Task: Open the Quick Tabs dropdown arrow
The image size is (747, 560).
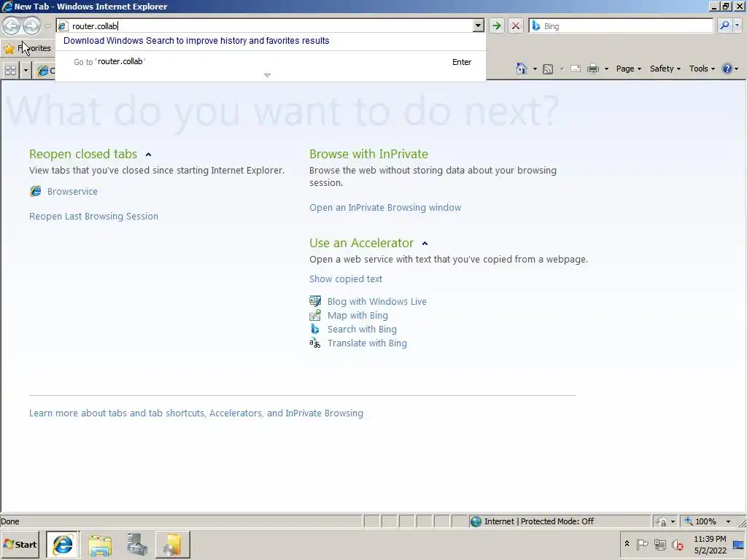Action: pyautogui.click(x=26, y=71)
